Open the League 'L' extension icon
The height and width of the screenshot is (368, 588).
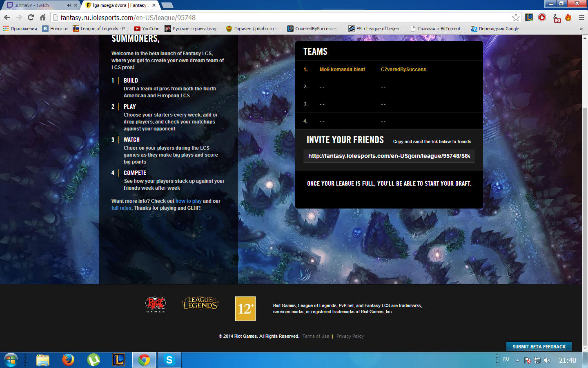pyautogui.click(x=529, y=17)
